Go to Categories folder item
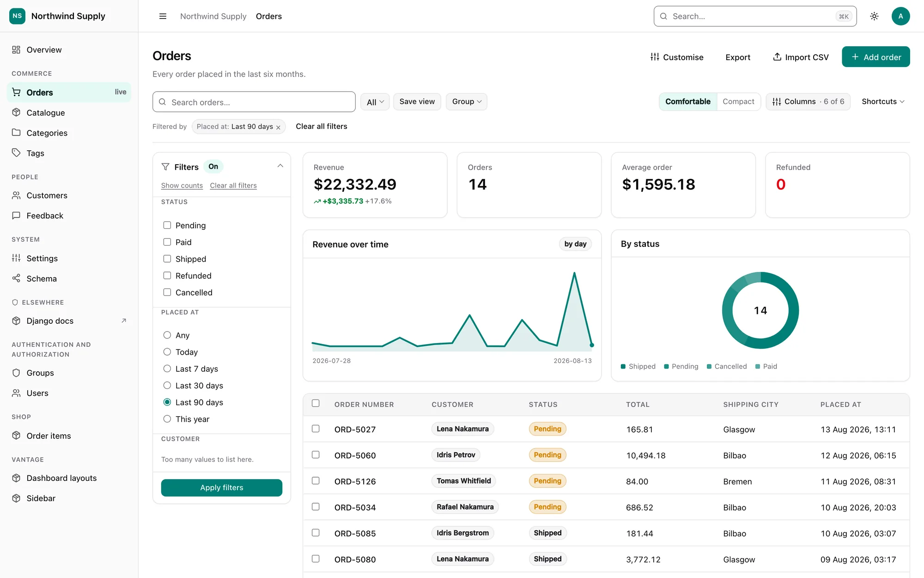Viewport: 924px width, 578px height. [x=69, y=133]
